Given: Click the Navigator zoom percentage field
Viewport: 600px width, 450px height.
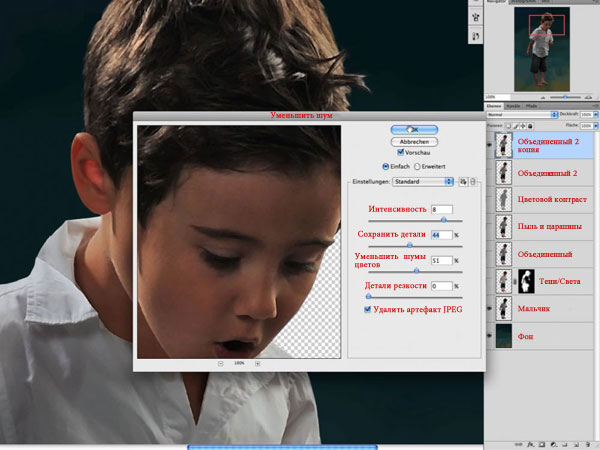Looking at the screenshot, I should 497,97.
